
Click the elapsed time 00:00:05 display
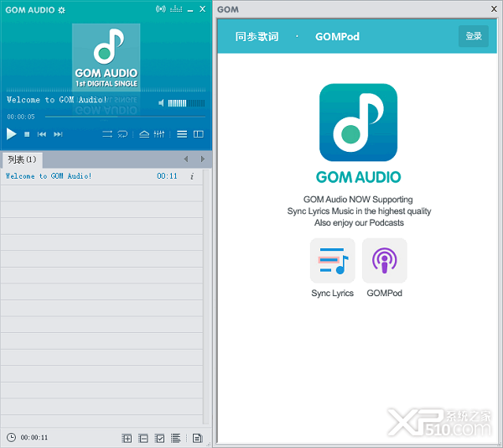[x=21, y=117]
